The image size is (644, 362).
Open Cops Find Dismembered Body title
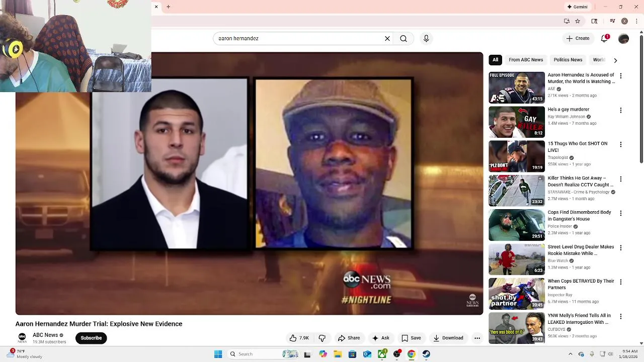coord(580,216)
